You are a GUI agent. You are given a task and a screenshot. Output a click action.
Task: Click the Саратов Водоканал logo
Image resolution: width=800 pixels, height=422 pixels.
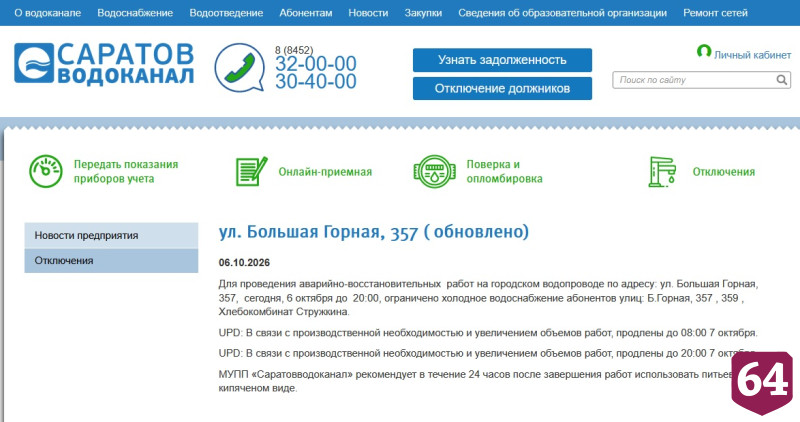point(104,63)
